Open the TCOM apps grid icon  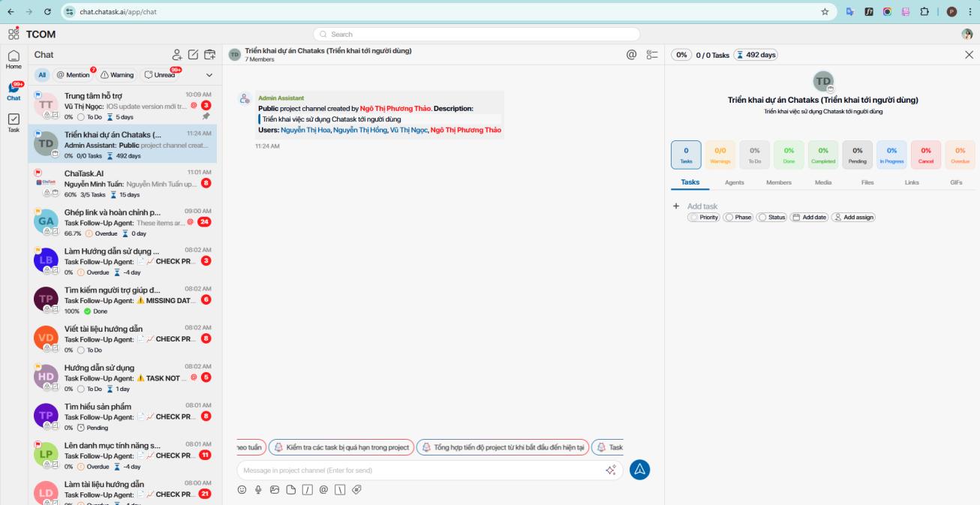(14, 34)
